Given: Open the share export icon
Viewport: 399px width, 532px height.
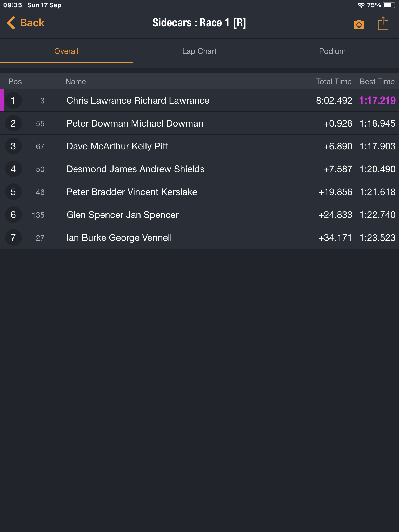Looking at the screenshot, I should tap(383, 23).
